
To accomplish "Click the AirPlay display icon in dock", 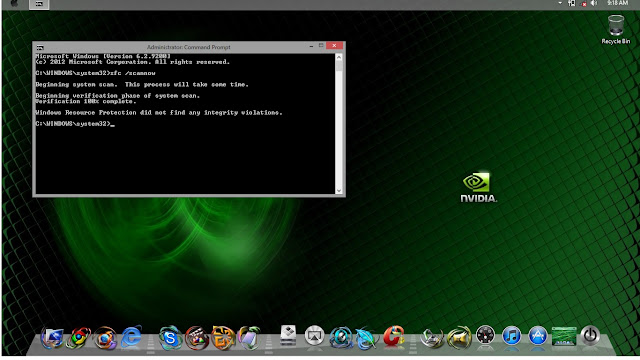I will 314,336.
